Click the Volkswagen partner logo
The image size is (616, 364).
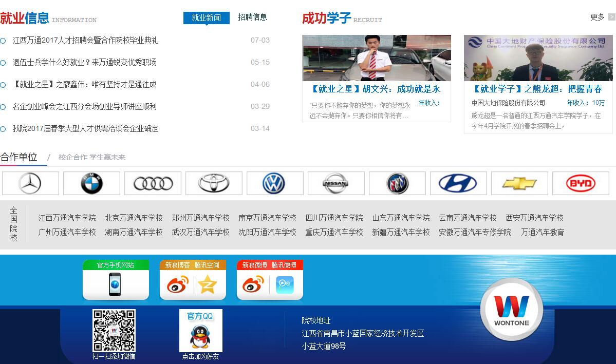(x=275, y=183)
